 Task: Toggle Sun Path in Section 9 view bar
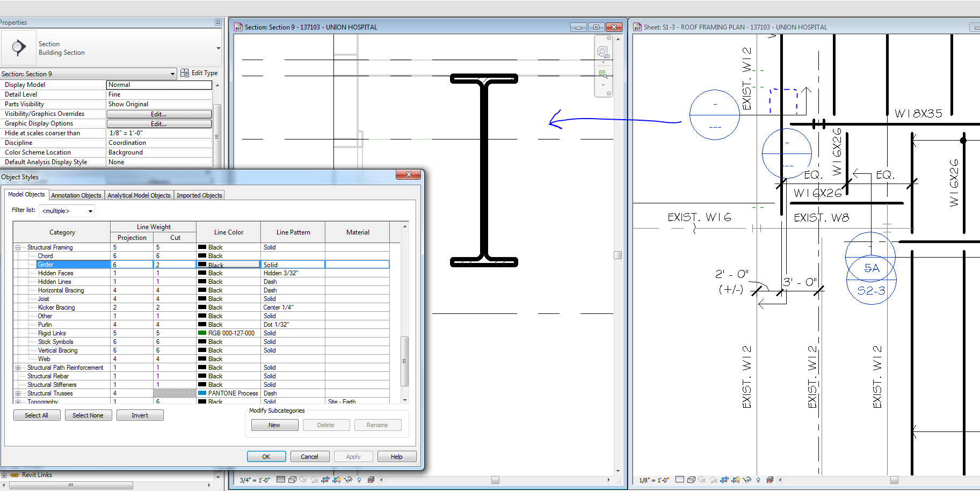coord(303,480)
